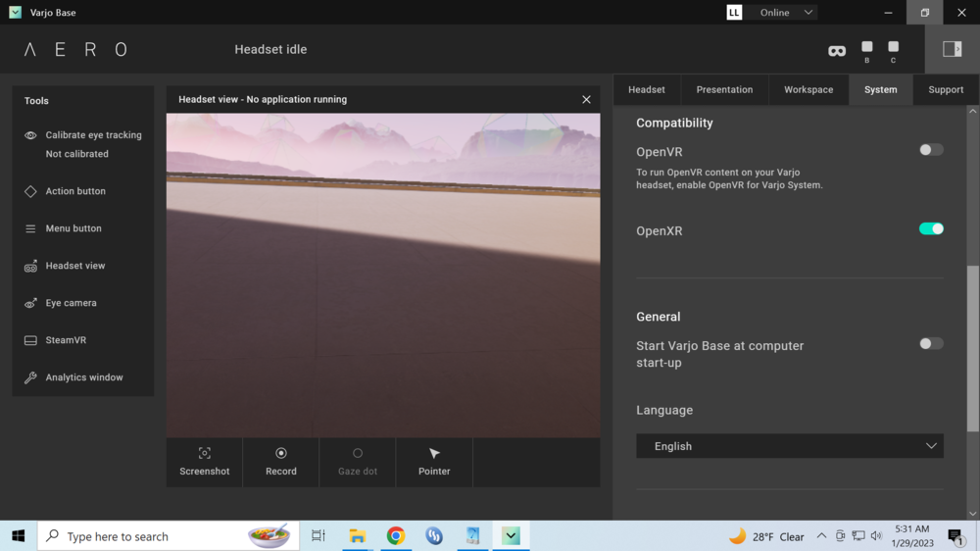This screenshot has height=551, width=980.
Task: Take a Screenshot of headset view
Action: tap(205, 462)
